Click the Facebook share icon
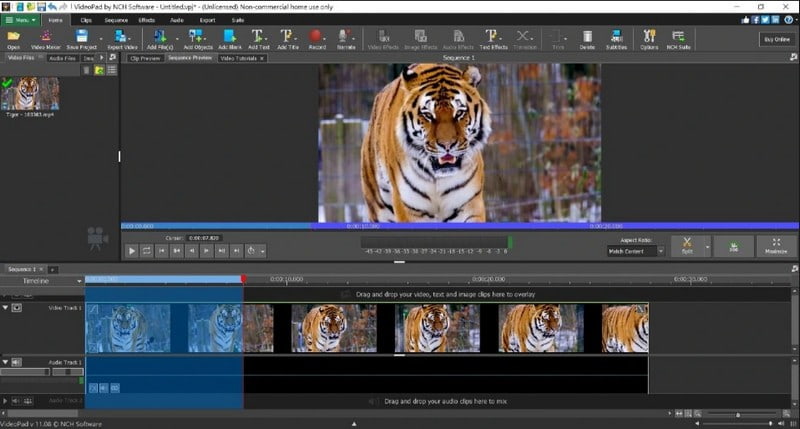800x429 pixels. [756, 20]
